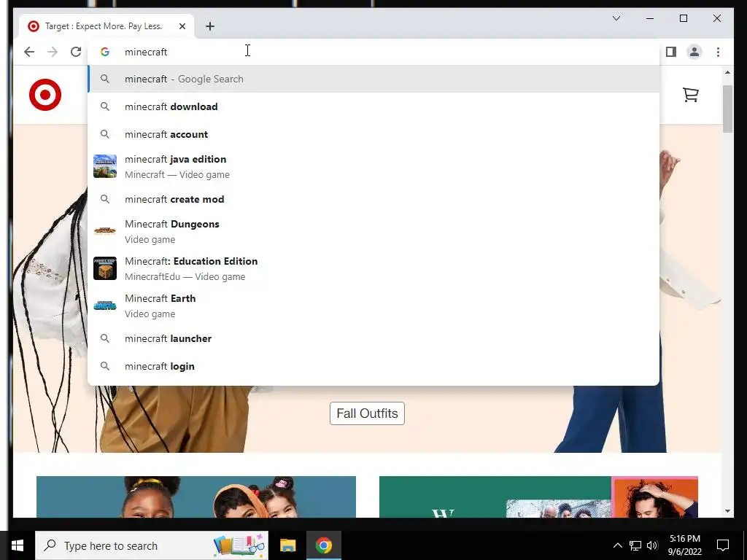Image resolution: width=747 pixels, height=560 pixels.
Task: Click the search icon beside 'minecraft login'
Action: 105,366
